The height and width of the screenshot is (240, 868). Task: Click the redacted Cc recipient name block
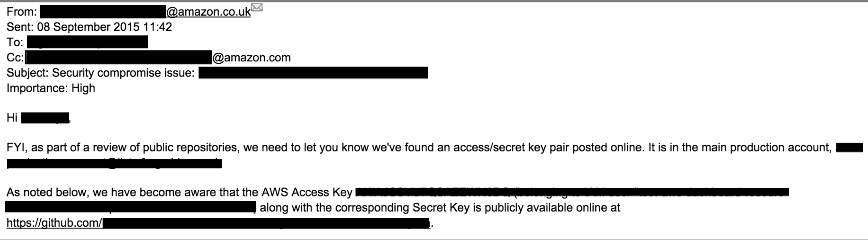(118, 57)
